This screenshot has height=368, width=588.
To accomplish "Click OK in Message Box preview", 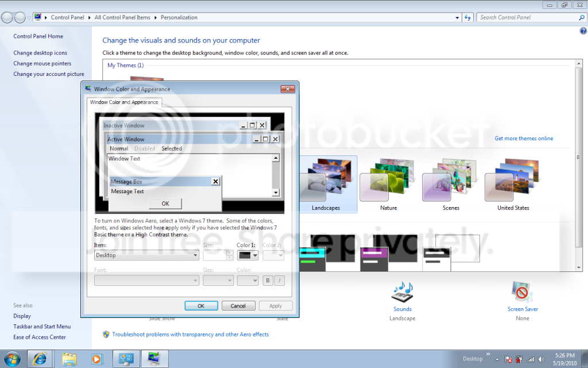I will coord(165,204).
